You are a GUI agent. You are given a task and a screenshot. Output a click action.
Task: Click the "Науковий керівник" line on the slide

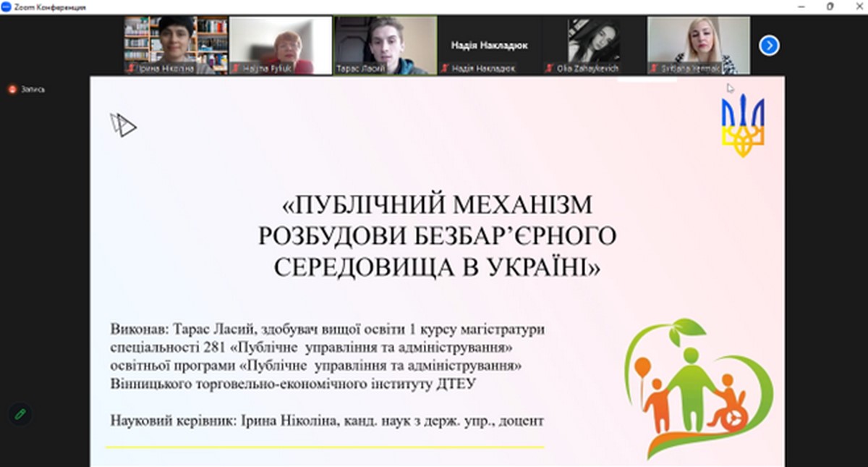click(326, 420)
